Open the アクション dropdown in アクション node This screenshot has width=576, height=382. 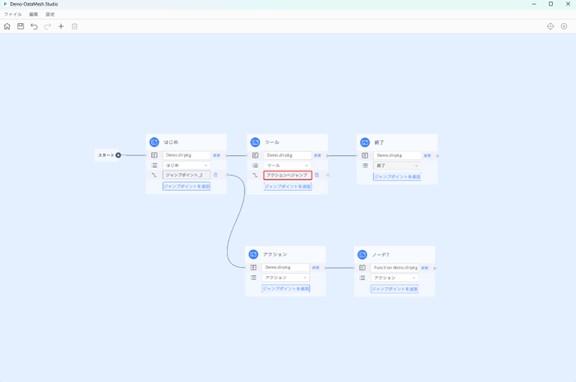285,277
